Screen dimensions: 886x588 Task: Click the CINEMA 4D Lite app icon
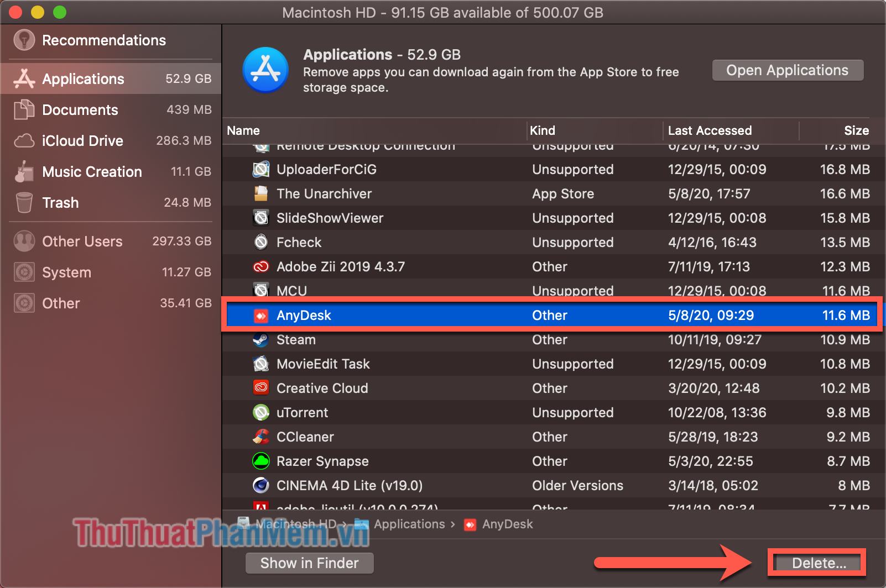pos(261,485)
